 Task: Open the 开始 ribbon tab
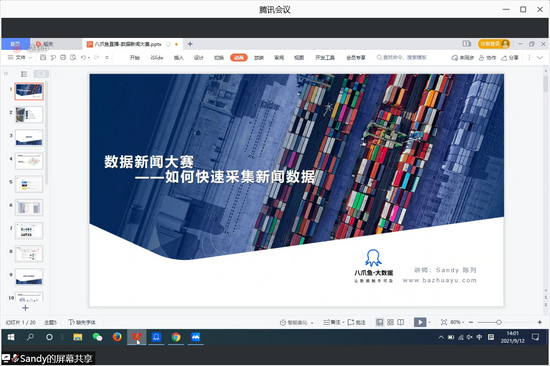[x=135, y=58]
